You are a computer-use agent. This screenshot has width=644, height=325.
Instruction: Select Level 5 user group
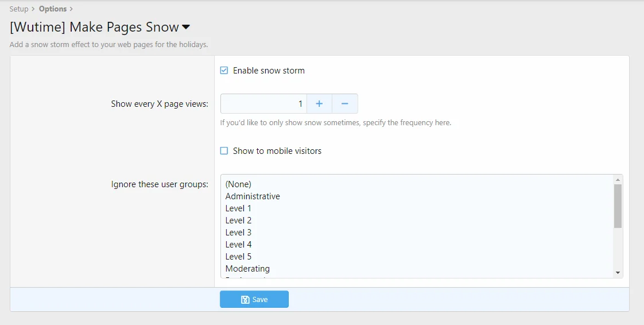(x=238, y=257)
